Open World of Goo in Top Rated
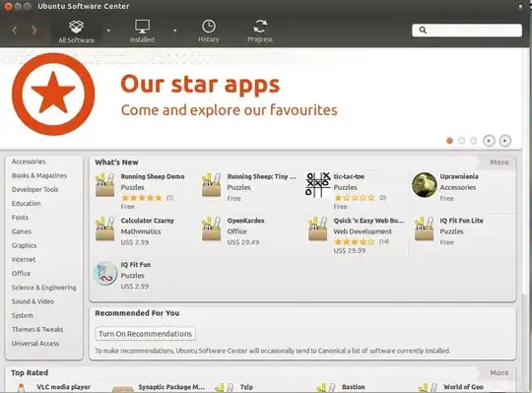 click(463, 387)
